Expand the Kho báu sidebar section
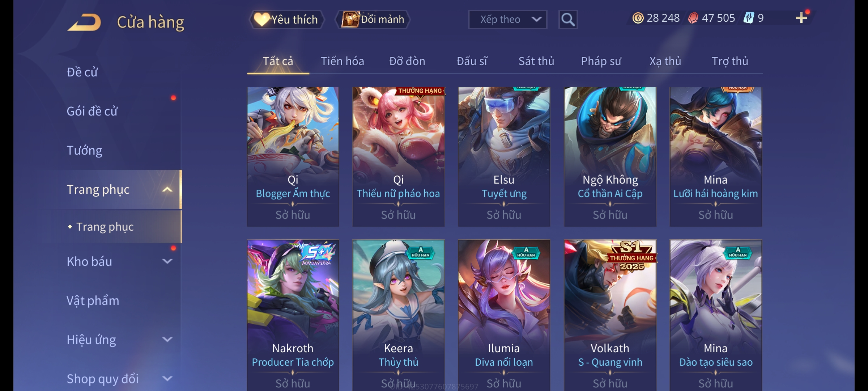Viewport: 868px width, 391px height. pos(167,261)
